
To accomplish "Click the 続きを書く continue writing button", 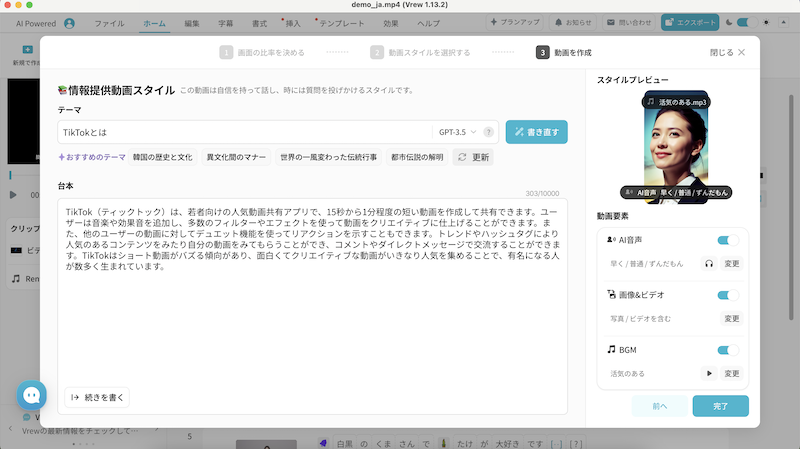I will point(97,397).
